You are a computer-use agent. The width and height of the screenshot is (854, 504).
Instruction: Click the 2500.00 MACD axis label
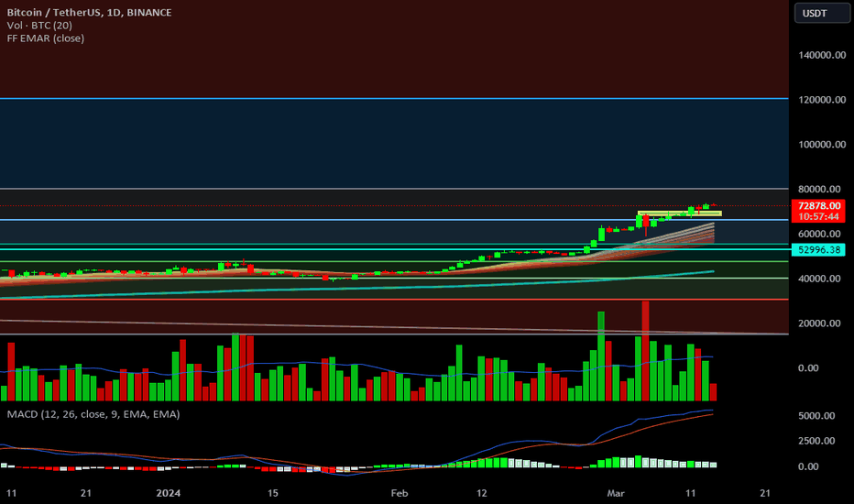click(816, 441)
